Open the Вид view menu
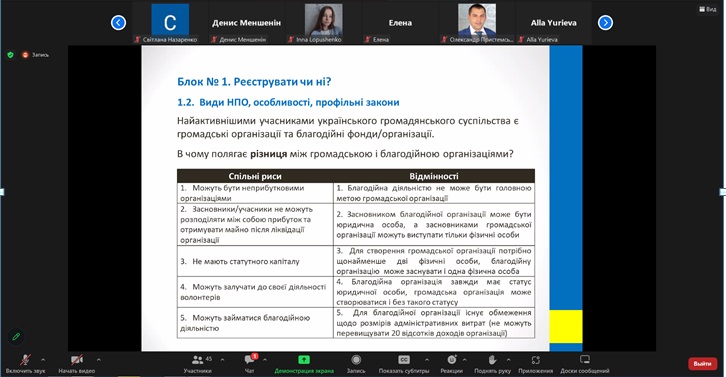The width and height of the screenshot is (726, 377). (x=707, y=9)
